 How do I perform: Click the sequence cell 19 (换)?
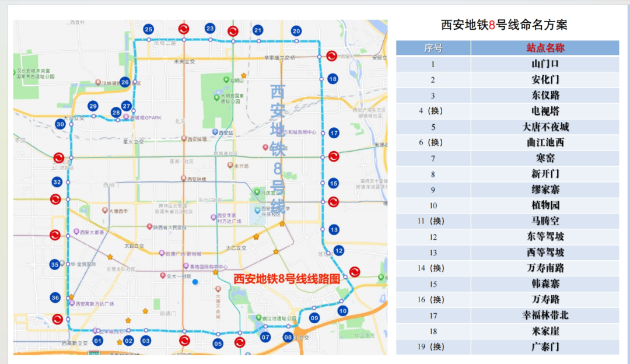click(433, 346)
